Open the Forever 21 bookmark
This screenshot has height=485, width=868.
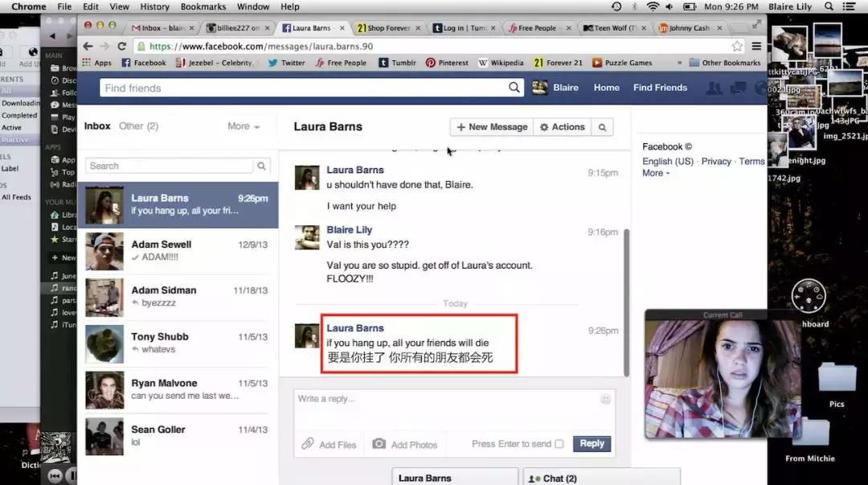tap(558, 63)
